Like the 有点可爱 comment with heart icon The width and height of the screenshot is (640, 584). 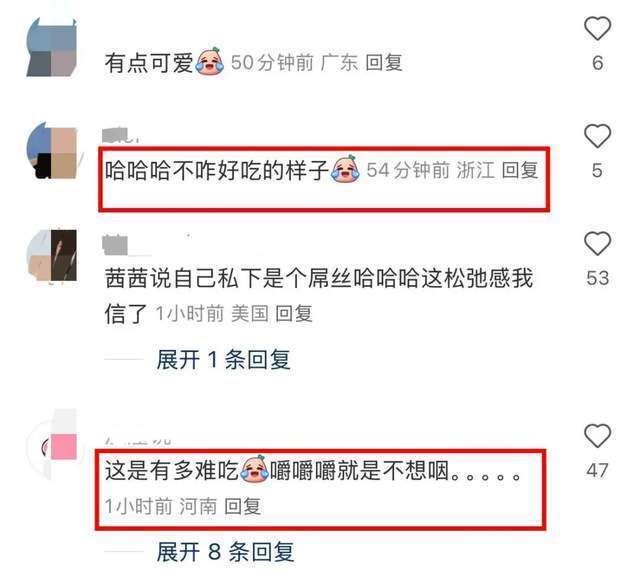click(597, 29)
